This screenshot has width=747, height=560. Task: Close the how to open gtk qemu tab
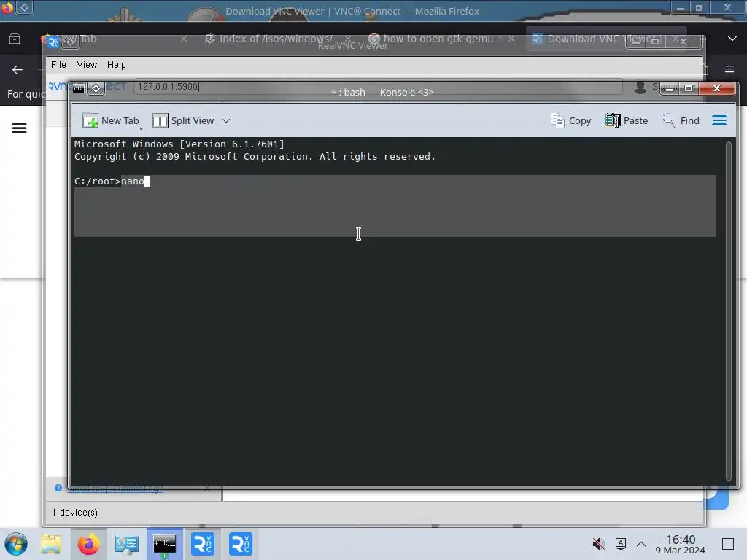511,39
